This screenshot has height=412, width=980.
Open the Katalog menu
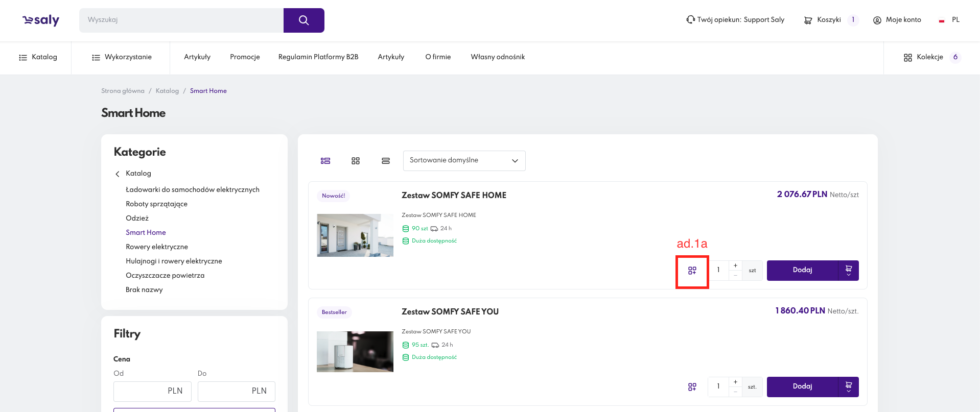pyautogui.click(x=38, y=57)
